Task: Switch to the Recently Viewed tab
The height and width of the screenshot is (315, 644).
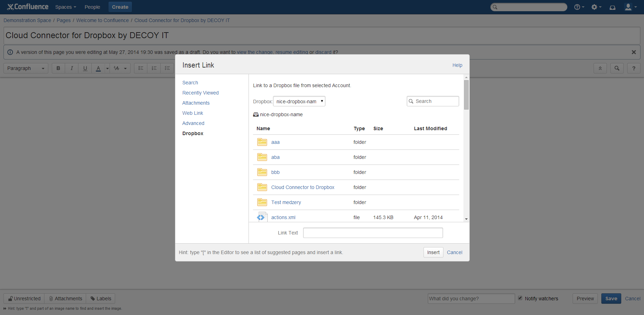Action: [200, 93]
